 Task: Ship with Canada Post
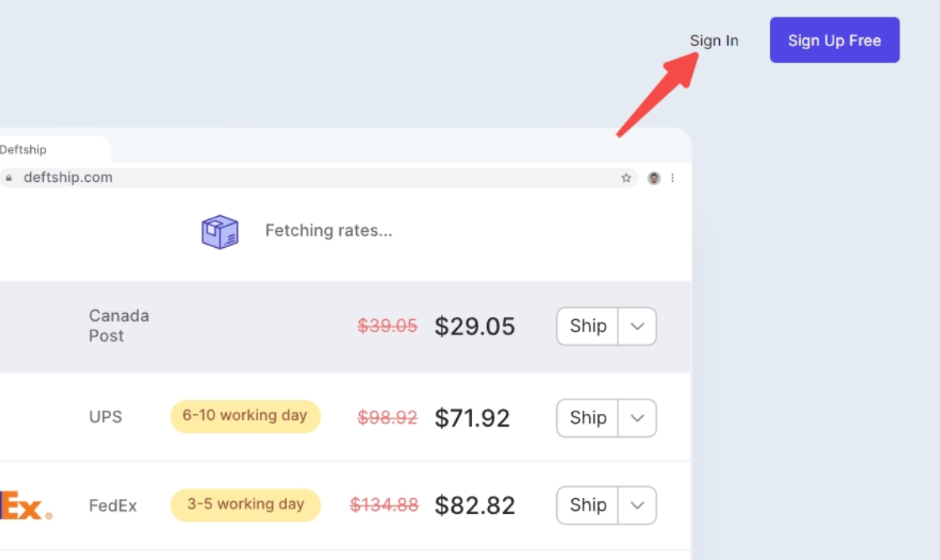(x=587, y=326)
